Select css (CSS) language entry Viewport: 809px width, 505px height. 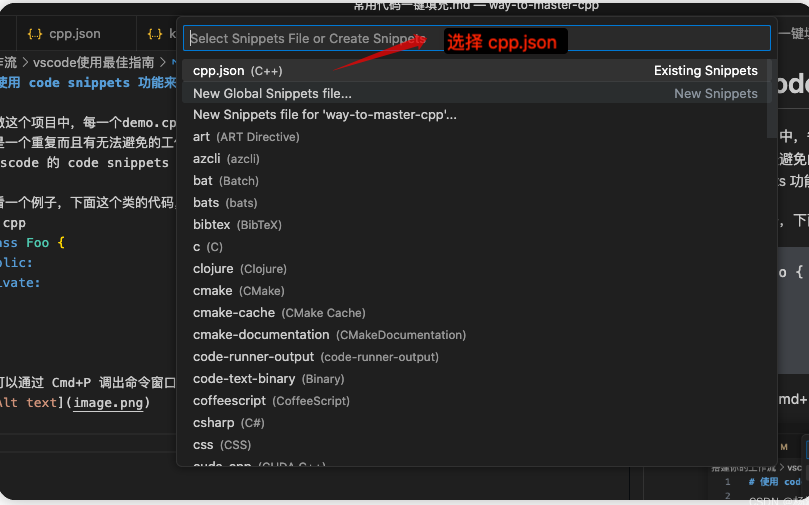[475, 445]
